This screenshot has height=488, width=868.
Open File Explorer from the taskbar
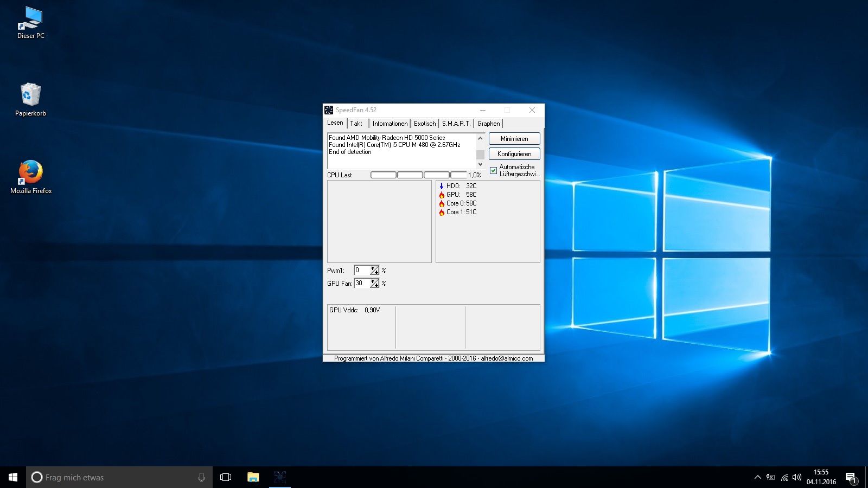tap(253, 477)
